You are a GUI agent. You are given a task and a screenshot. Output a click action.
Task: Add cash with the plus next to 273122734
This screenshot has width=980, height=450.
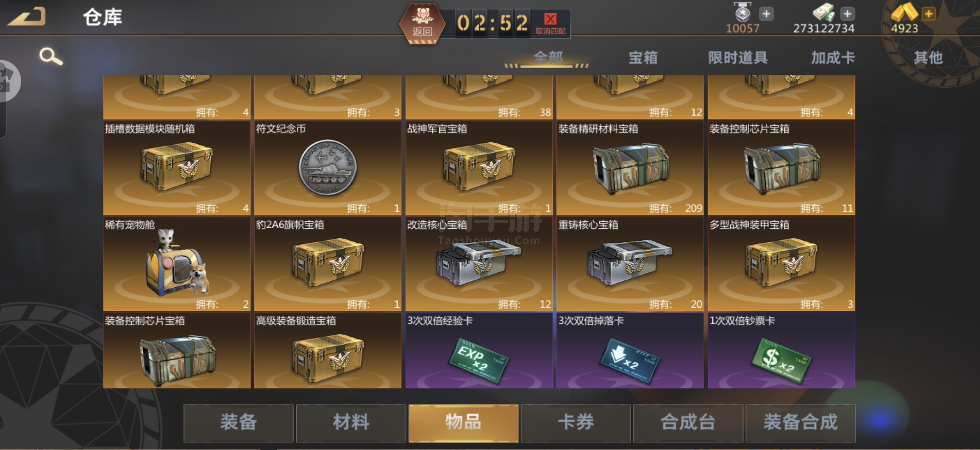(x=847, y=14)
